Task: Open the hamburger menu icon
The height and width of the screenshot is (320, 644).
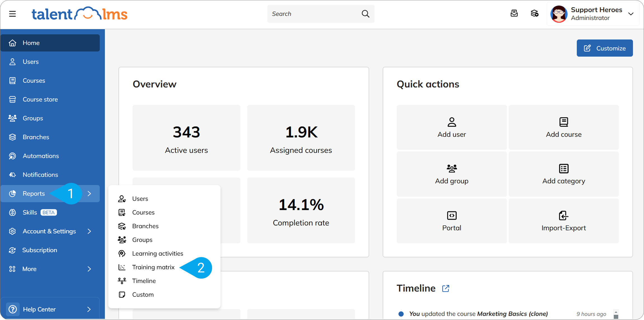Action: (x=12, y=14)
